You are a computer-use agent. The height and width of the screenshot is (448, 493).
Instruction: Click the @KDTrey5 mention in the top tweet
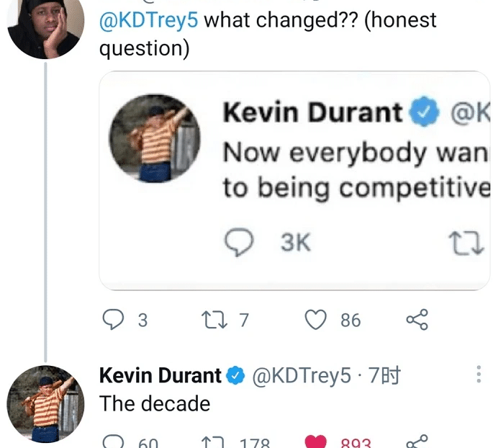pos(149,19)
